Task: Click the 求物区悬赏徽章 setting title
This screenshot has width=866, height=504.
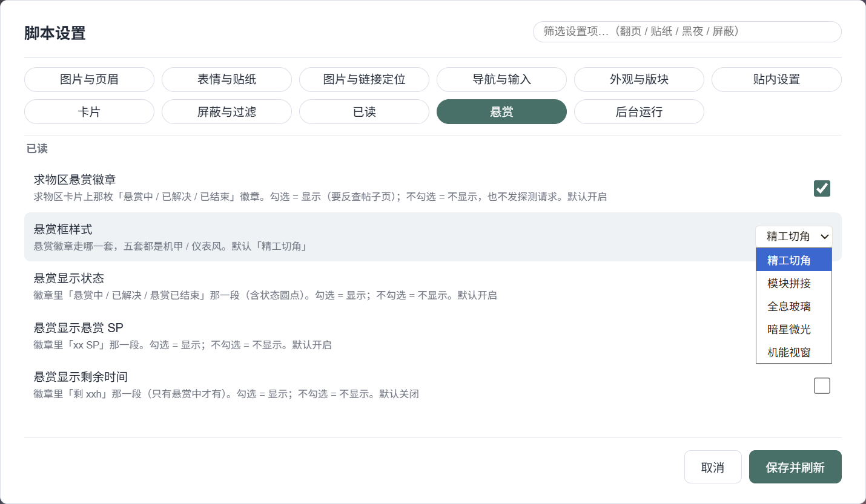Action: click(74, 180)
